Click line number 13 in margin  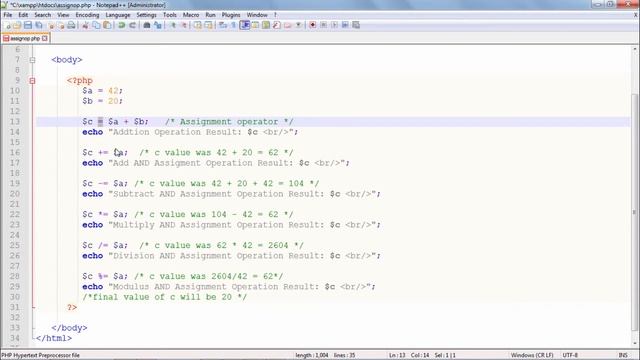tap(15, 122)
